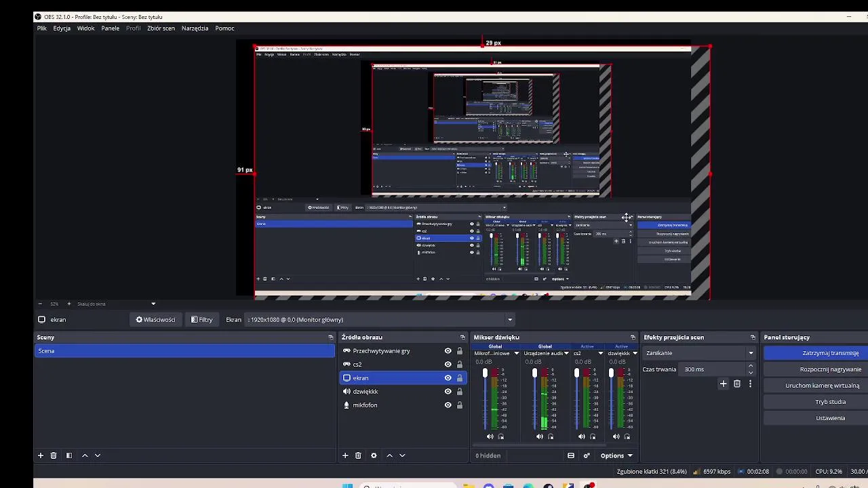
Task: Open the Plik menu
Action: click(42, 28)
